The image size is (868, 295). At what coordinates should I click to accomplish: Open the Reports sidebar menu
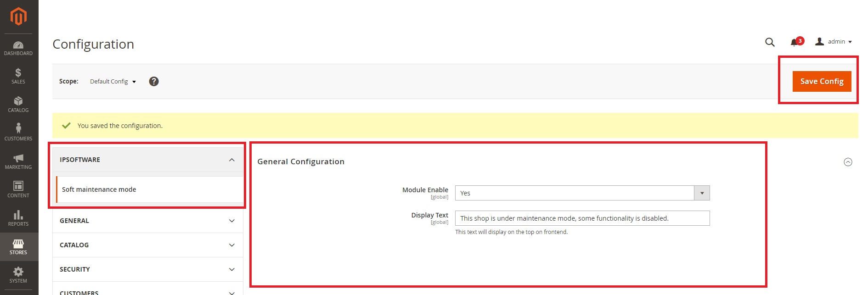(x=18, y=218)
